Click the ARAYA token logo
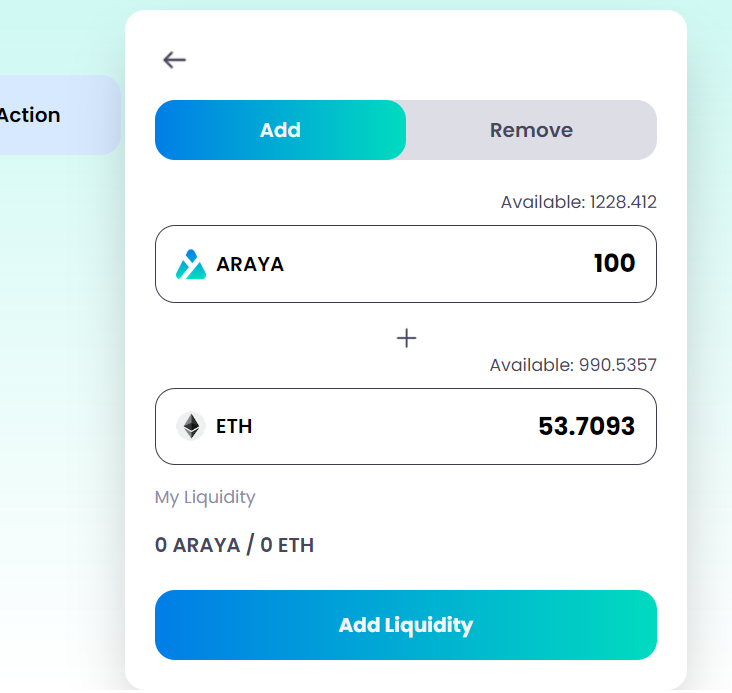The width and height of the screenshot is (732, 693). tap(190, 264)
